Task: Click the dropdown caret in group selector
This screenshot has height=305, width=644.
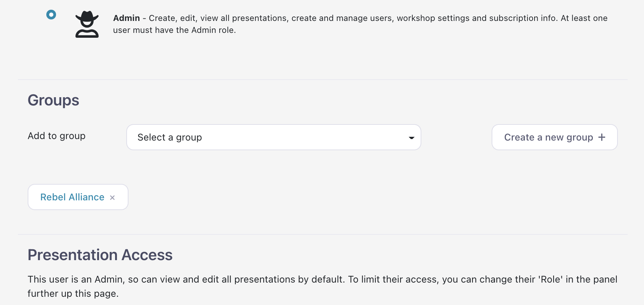Action: [x=411, y=138]
